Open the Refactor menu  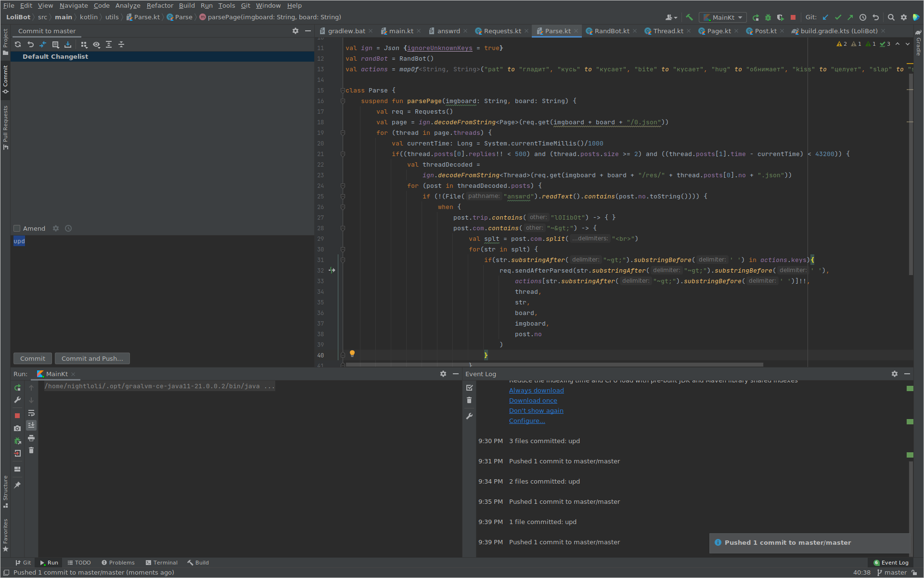coord(160,5)
